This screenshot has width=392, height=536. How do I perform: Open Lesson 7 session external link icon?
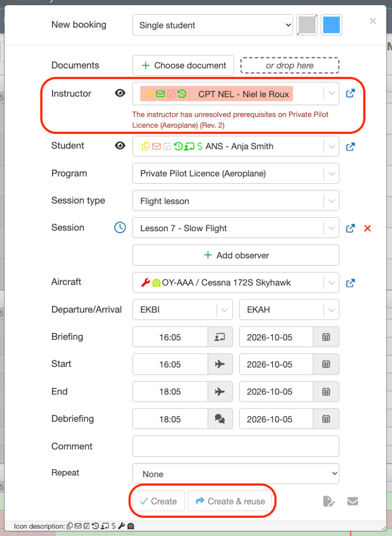coord(350,228)
